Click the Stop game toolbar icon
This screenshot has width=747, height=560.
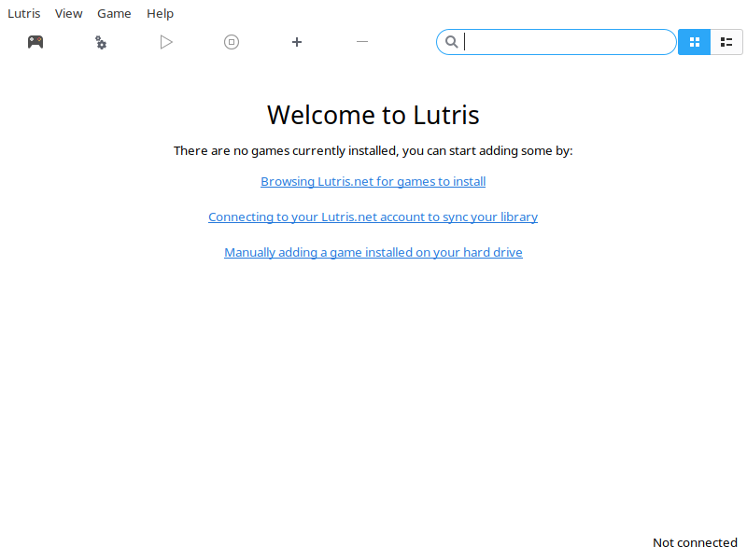232,42
